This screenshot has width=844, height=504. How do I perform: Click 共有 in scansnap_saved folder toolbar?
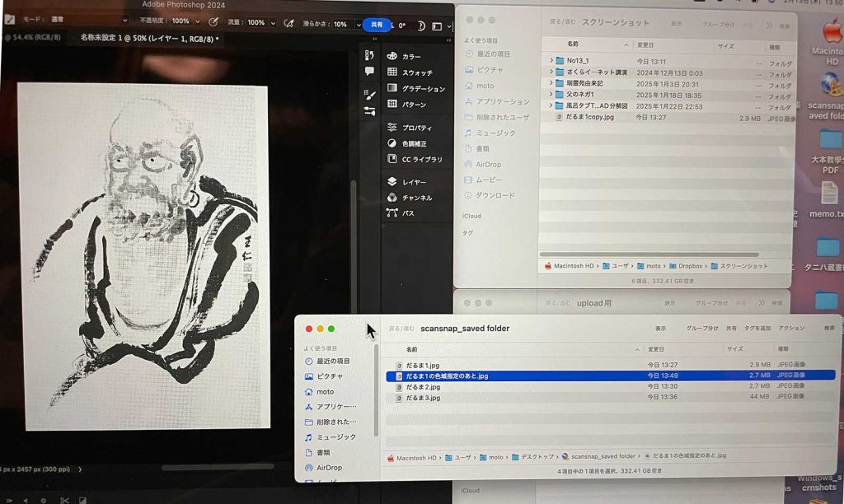(731, 328)
